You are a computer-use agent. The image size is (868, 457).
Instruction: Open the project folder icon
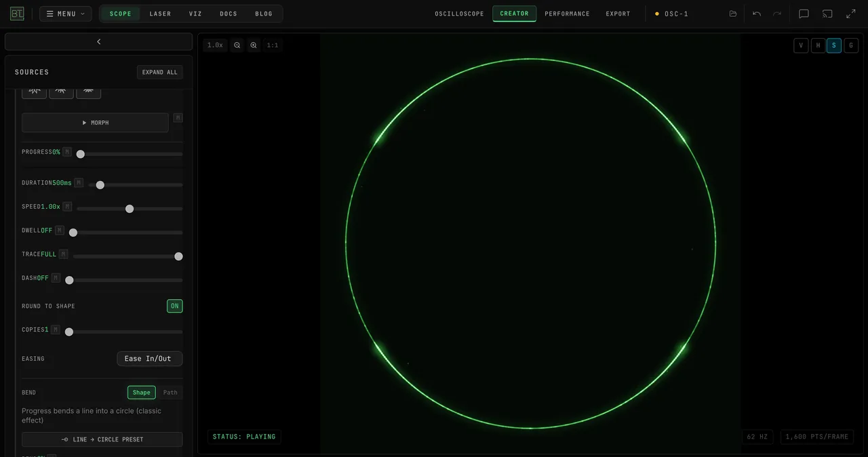(x=733, y=14)
